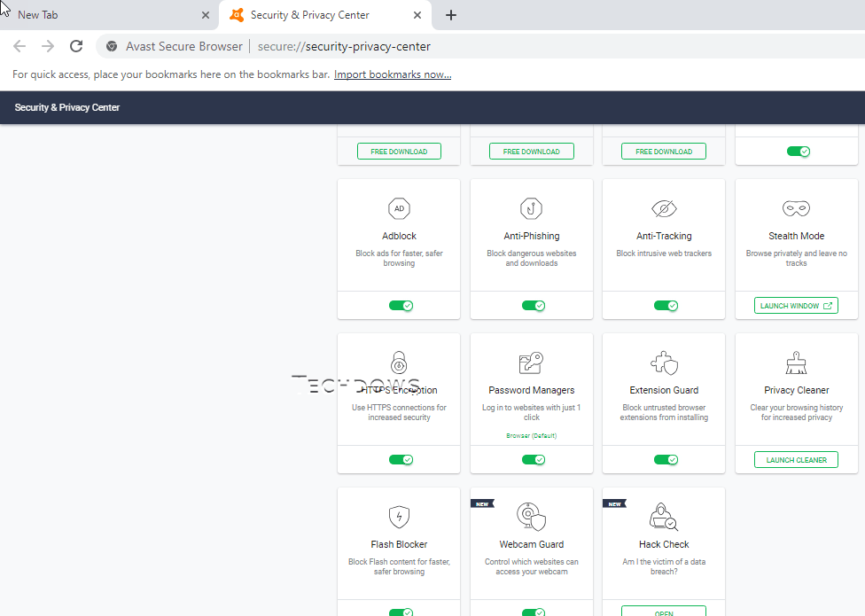Click Security & Privacy Center header title
The image size is (865, 616).
(x=66, y=107)
